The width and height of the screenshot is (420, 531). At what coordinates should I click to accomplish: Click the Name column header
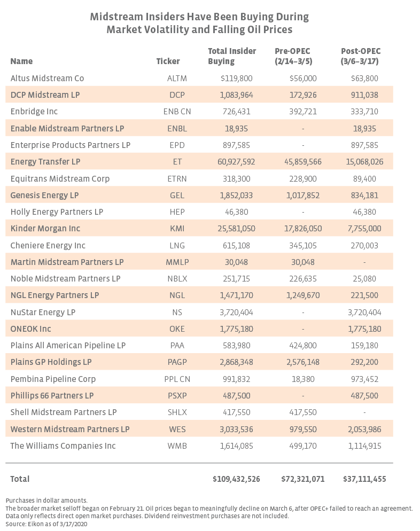coord(22,61)
